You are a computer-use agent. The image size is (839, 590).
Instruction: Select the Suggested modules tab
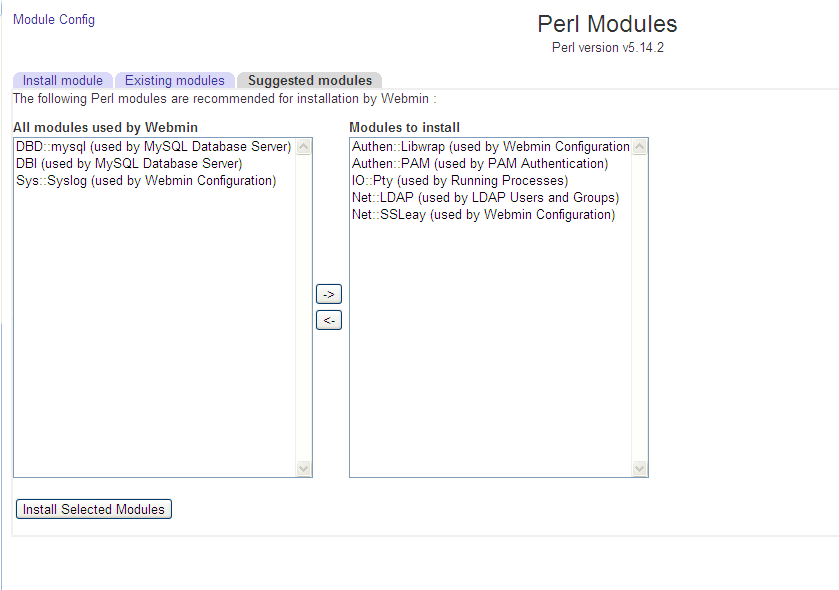point(310,80)
